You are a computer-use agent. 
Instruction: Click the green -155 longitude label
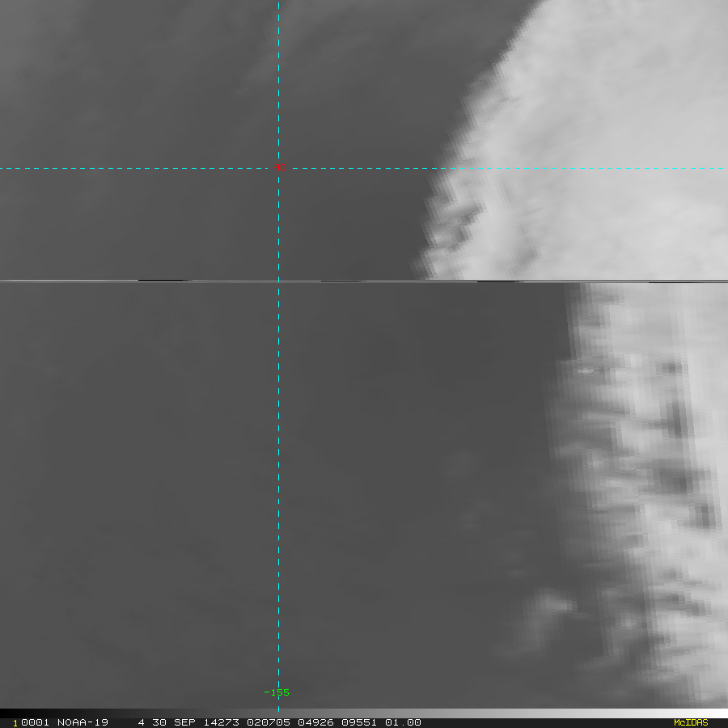[x=277, y=692]
